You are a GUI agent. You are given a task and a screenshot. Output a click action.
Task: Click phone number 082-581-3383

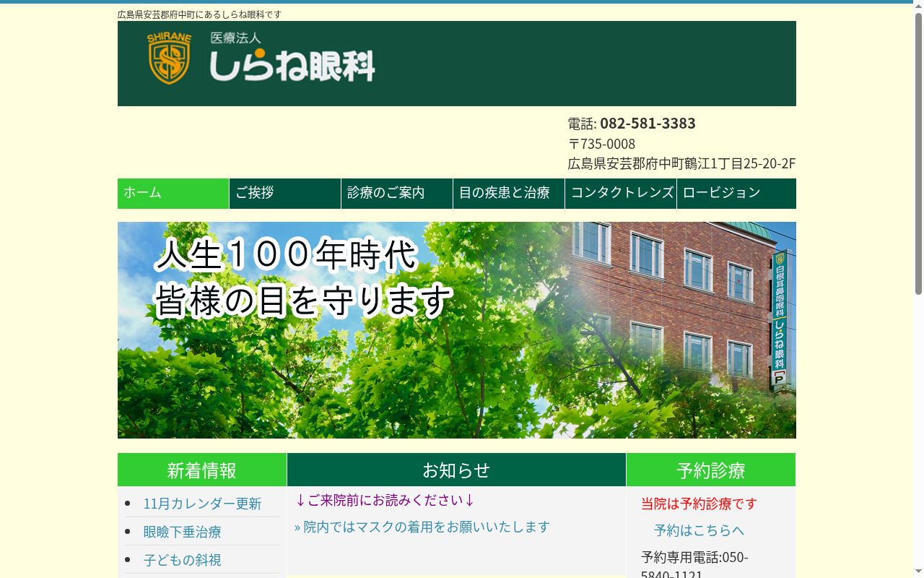pyautogui.click(x=648, y=124)
